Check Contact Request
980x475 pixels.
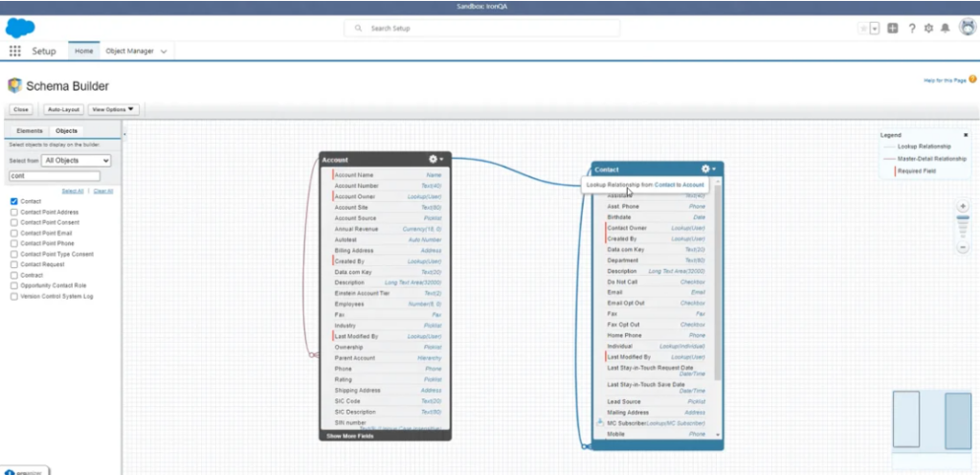[x=13, y=264]
